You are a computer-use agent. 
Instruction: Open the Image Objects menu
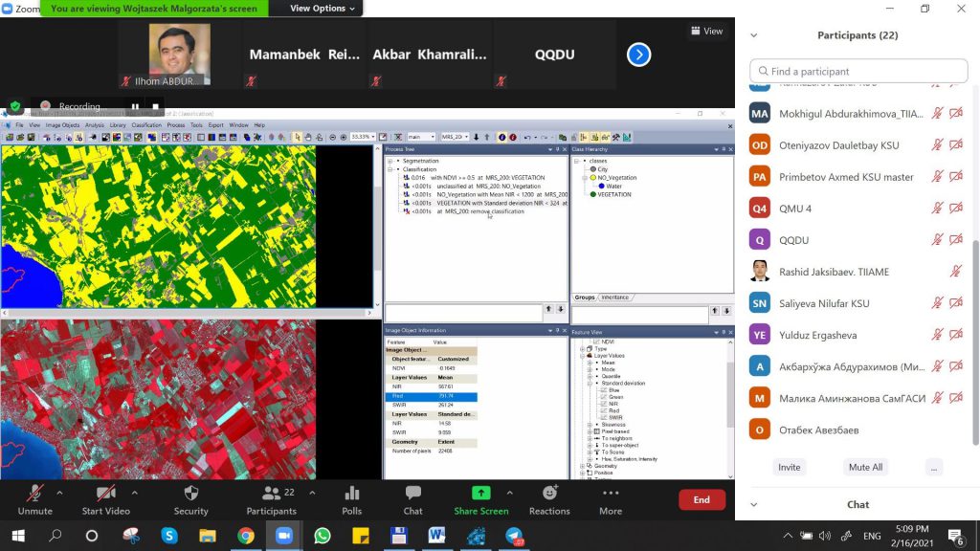[62, 125]
